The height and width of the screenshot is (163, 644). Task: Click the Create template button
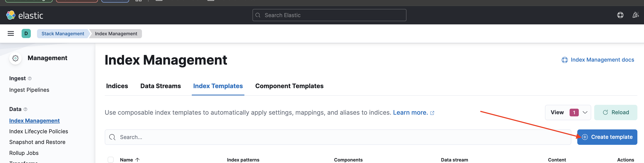[x=607, y=137]
